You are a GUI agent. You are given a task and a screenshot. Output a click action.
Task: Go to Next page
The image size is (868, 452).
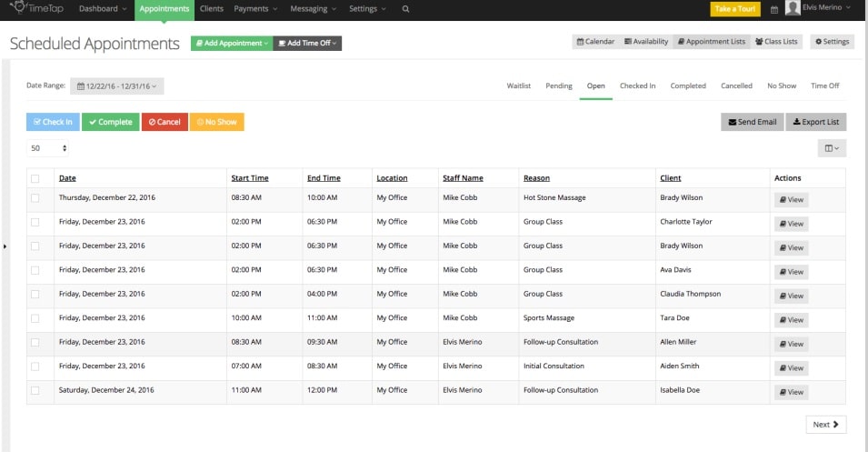(x=826, y=425)
